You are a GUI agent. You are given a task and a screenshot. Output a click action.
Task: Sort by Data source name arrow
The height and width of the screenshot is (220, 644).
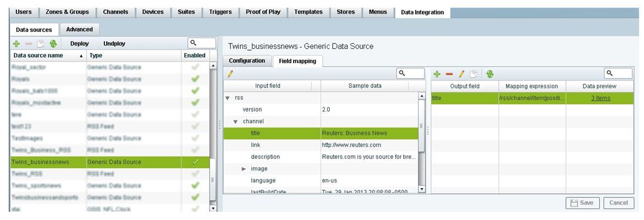pyautogui.click(x=81, y=56)
